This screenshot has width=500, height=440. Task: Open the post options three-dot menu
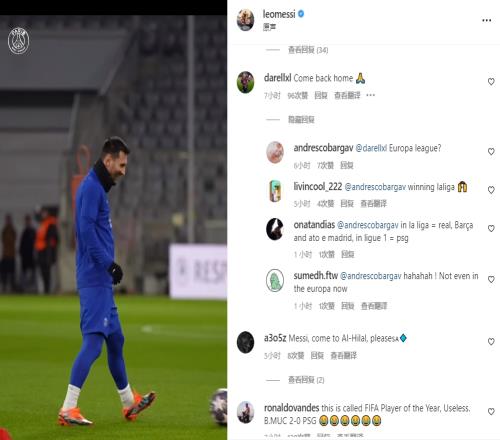click(486, 21)
